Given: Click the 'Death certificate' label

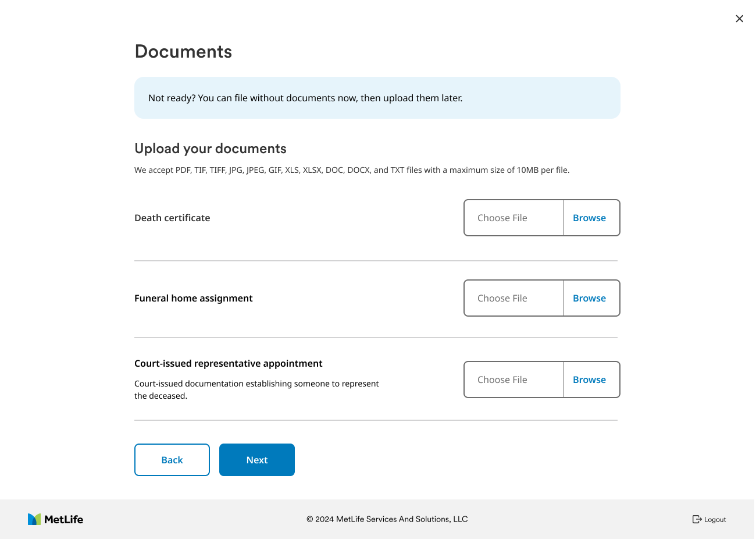Looking at the screenshot, I should click(x=172, y=218).
